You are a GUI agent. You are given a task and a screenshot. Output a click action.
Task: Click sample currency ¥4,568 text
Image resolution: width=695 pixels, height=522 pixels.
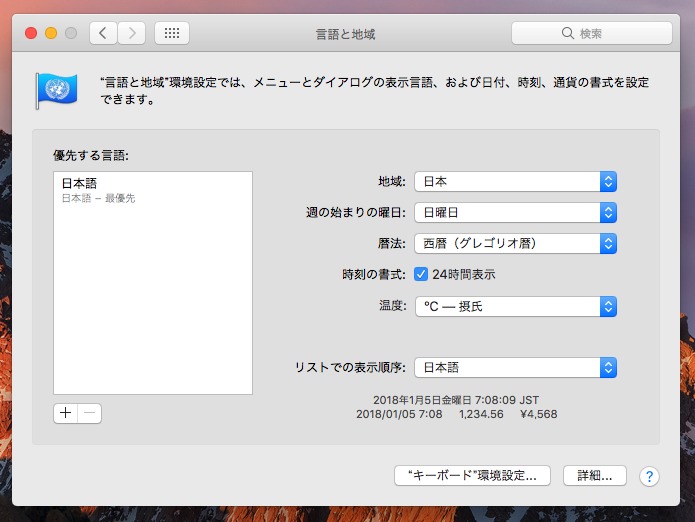[539, 414]
